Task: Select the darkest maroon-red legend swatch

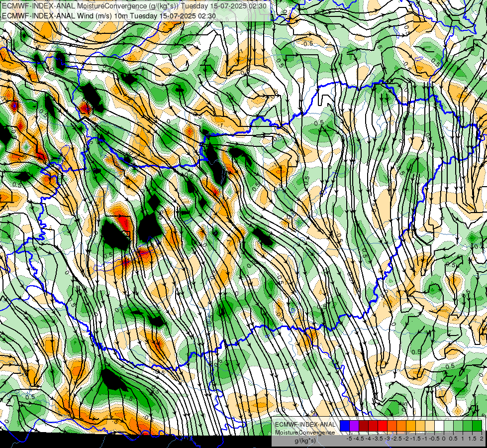Action: click(364, 426)
